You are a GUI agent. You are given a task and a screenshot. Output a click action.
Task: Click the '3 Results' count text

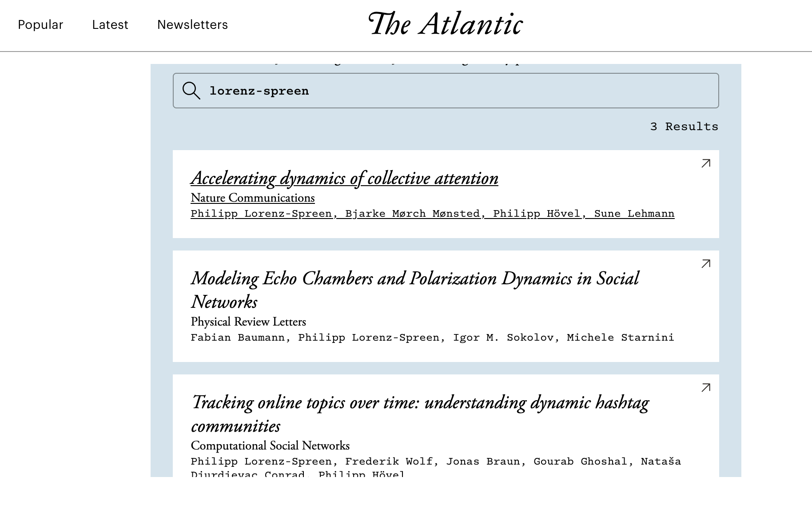click(x=684, y=127)
